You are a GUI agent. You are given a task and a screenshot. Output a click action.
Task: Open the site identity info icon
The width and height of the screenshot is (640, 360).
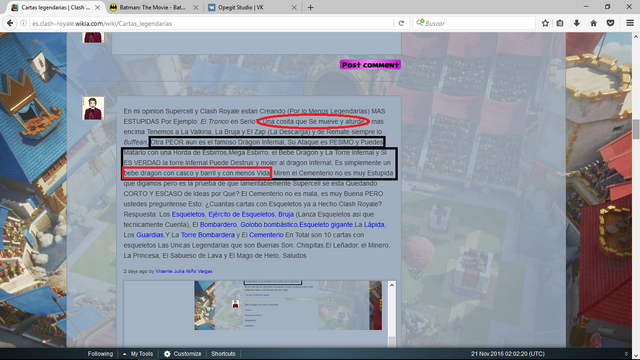24,23
